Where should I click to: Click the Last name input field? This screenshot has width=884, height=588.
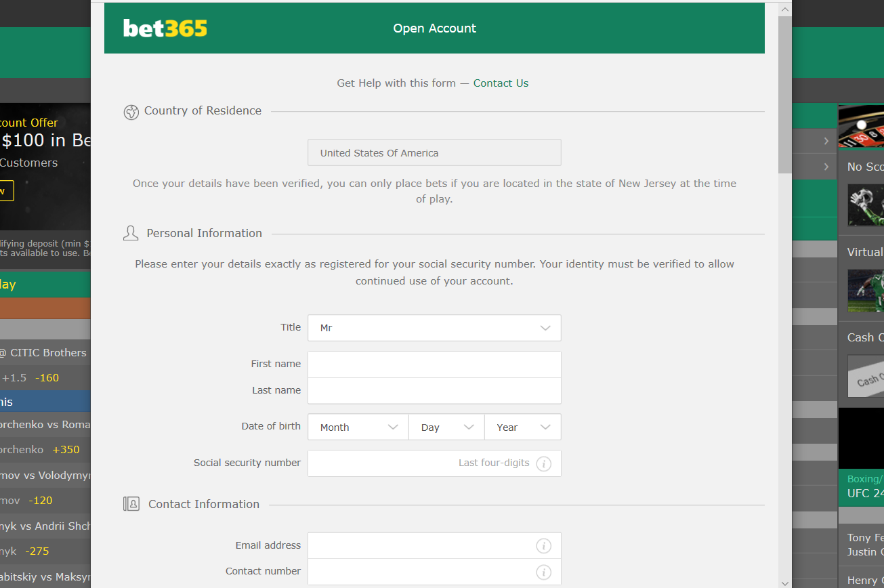434,391
